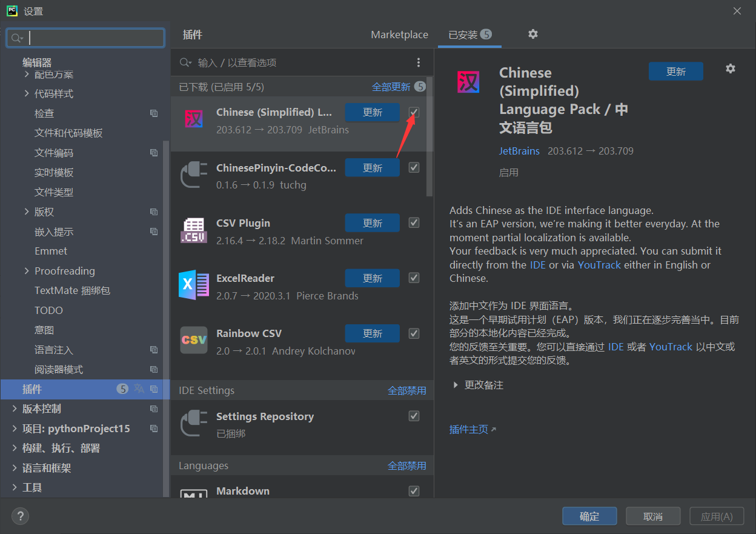The width and height of the screenshot is (756, 534).
Task: Click the ExcelReader plugin icon
Action: point(194,284)
